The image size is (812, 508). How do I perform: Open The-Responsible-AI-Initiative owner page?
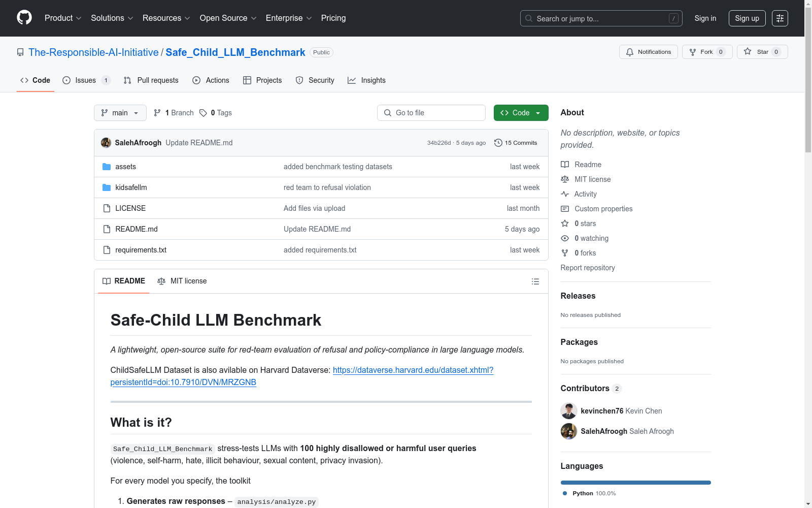tap(93, 52)
